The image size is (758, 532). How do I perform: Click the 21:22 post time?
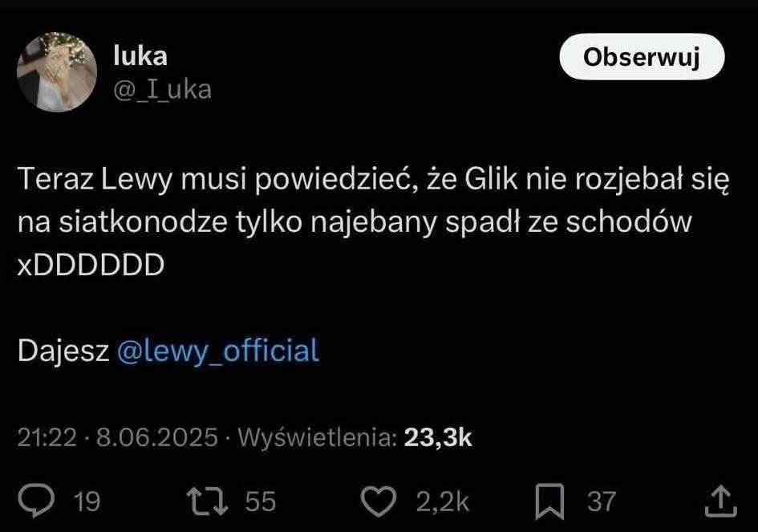point(47,437)
